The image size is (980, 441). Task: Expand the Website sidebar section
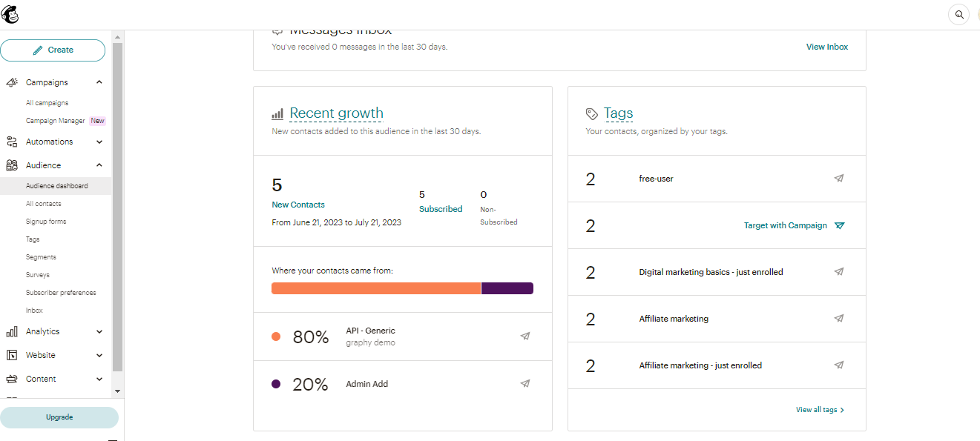tap(99, 355)
